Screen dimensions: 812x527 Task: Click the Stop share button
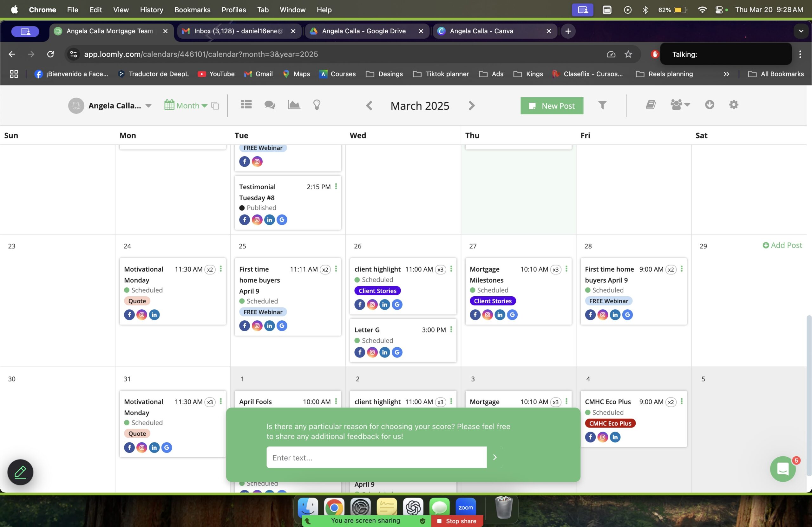[457, 521]
